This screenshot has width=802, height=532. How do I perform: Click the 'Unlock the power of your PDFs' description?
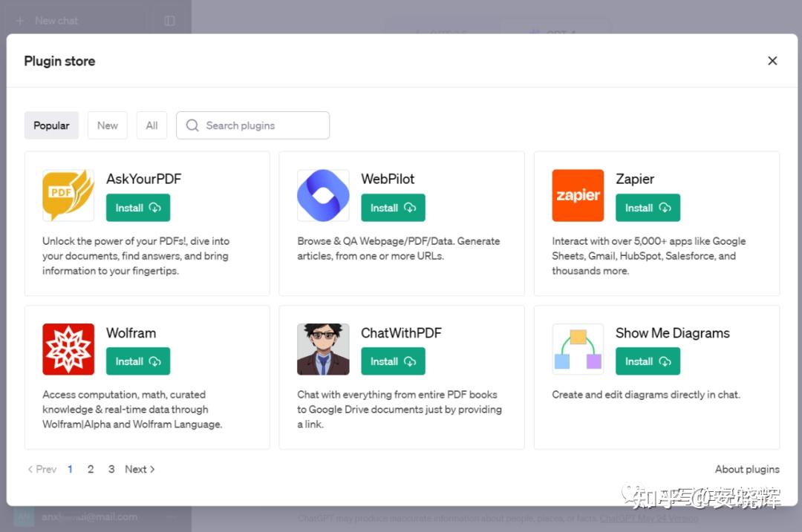pos(136,255)
